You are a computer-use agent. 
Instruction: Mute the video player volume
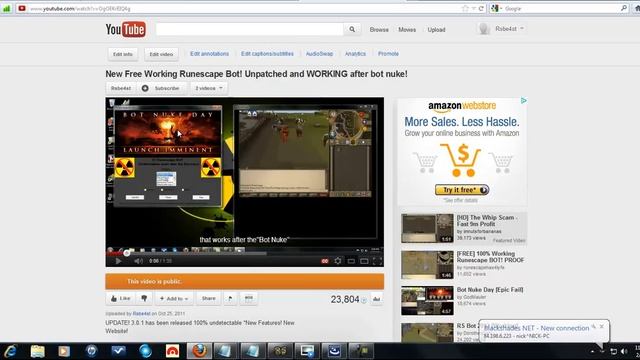click(138, 261)
